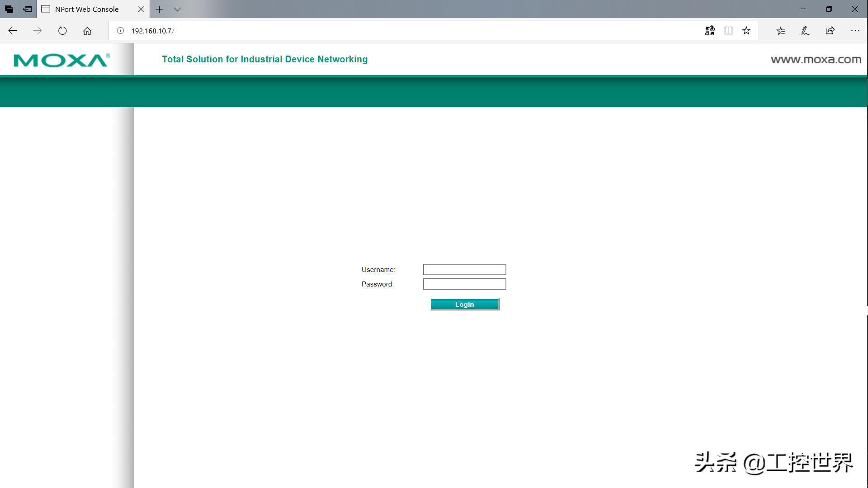This screenshot has width=868, height=488.
Task: Click the Share page icon
Action: tap(830, 31)
